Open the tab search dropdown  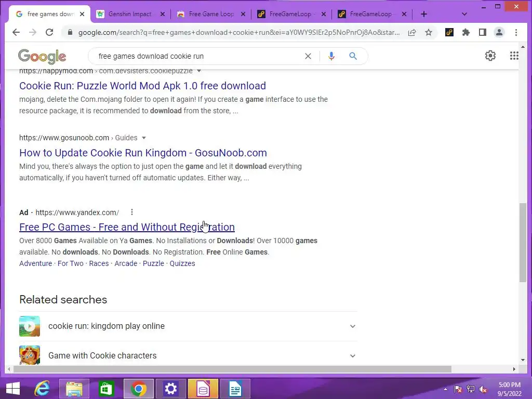tap(464, 14)
